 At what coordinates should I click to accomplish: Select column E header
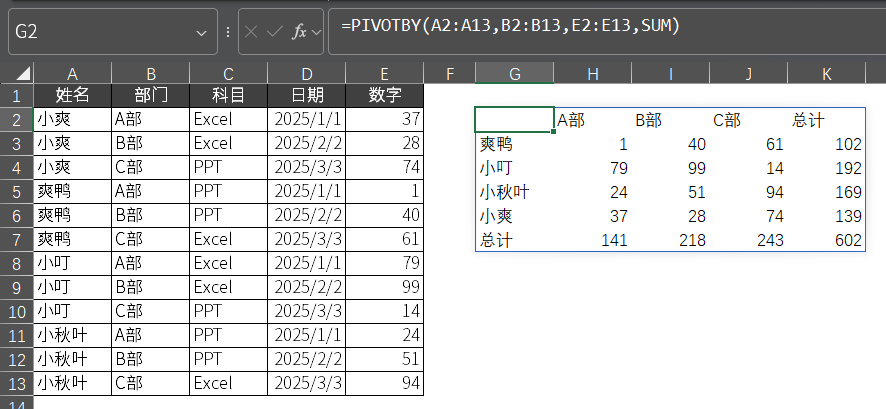pyautogui.click(x=385, y=73)
